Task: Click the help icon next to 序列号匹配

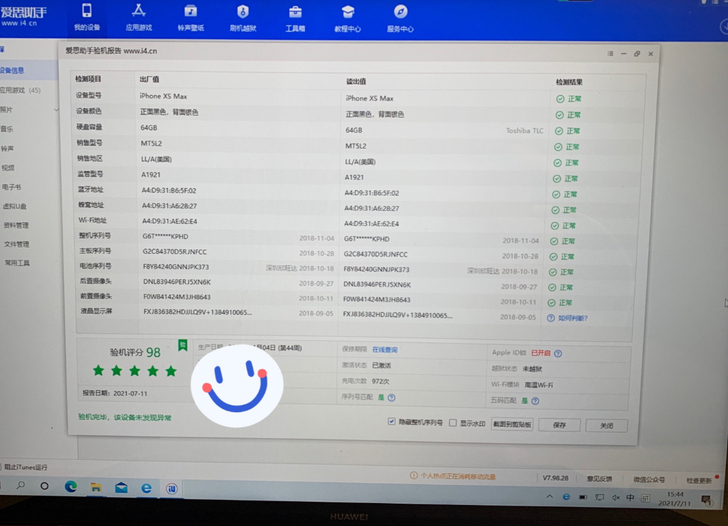Action: tap(391, 397)
